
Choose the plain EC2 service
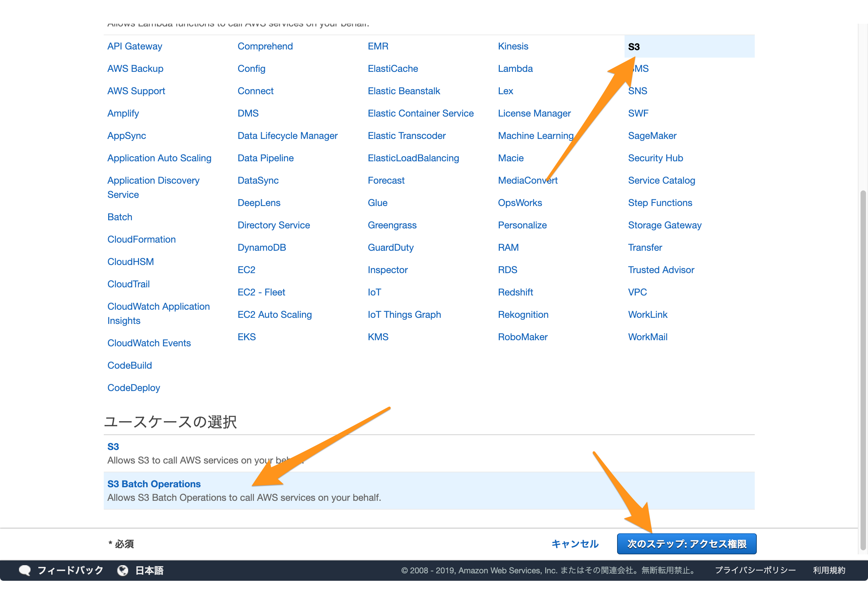tap(246, 270)
